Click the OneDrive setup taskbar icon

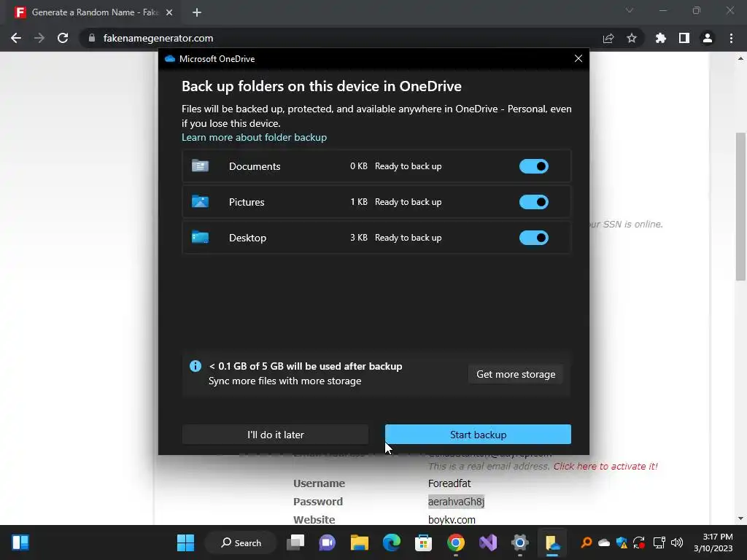click(552, 542)
